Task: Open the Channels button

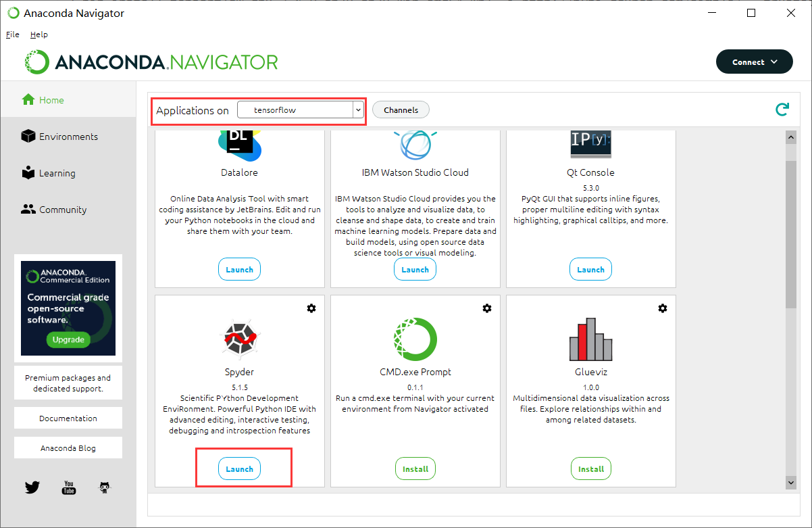Action: pyautogui.click(x=401, y=110)
